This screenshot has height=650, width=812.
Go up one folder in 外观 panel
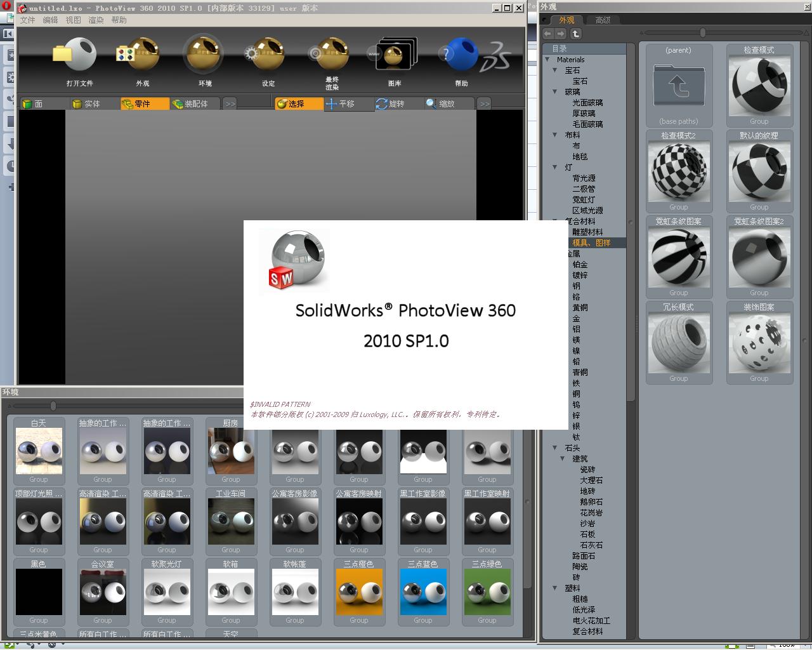coord(575,34)
